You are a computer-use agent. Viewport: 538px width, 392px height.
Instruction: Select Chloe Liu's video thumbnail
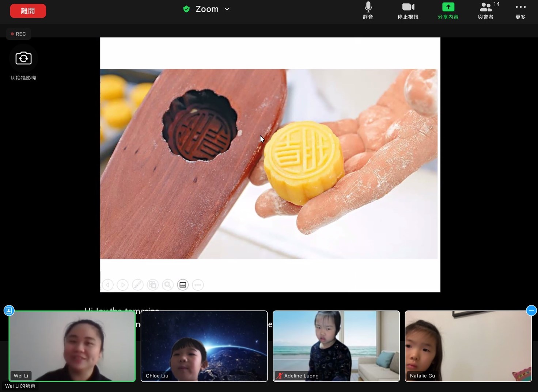[204, 346]
